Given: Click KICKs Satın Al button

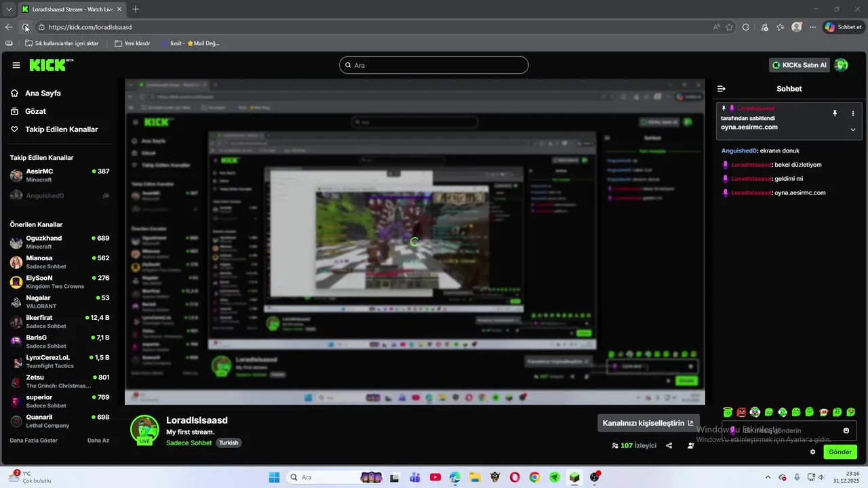Looking at the screenshot, I should click(800, 65).
